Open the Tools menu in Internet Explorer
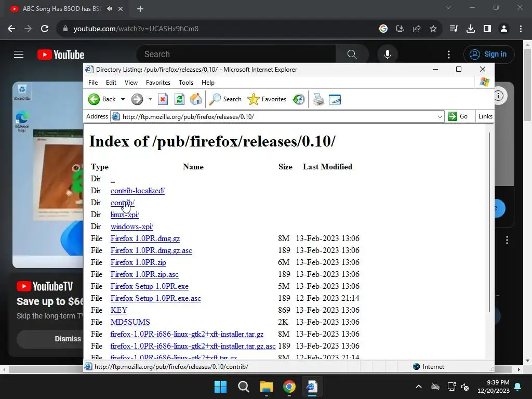This screenshot has width=532, height=399. click(186, 83)
